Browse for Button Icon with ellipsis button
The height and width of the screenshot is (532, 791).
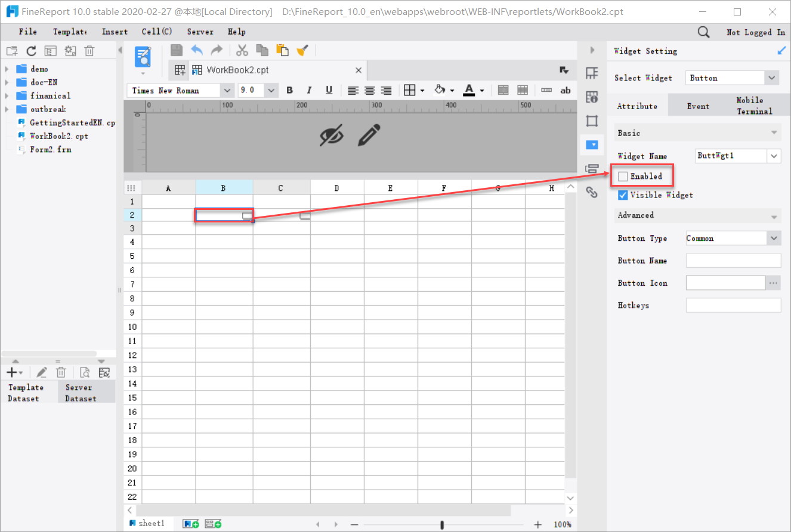774,283
